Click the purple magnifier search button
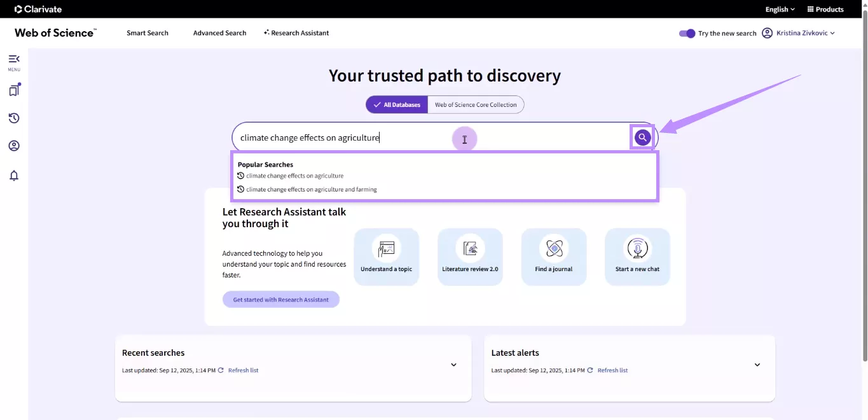Viewport: 868px width, 420px height. pos(642,137)
